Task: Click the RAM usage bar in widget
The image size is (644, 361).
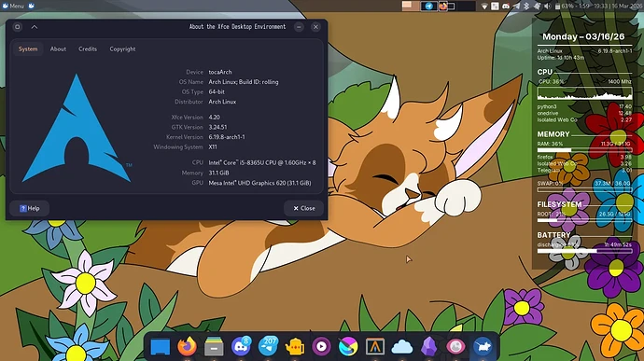Action: (584, 150)
